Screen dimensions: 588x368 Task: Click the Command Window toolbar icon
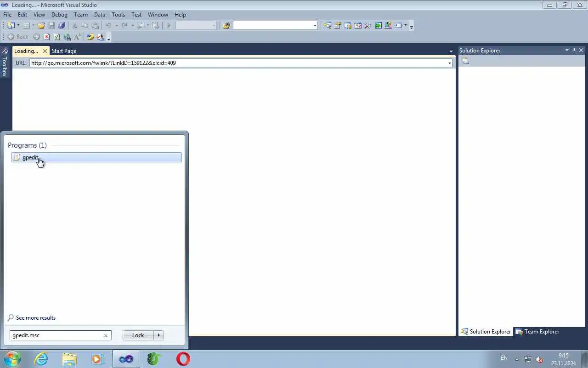point(398,26)
